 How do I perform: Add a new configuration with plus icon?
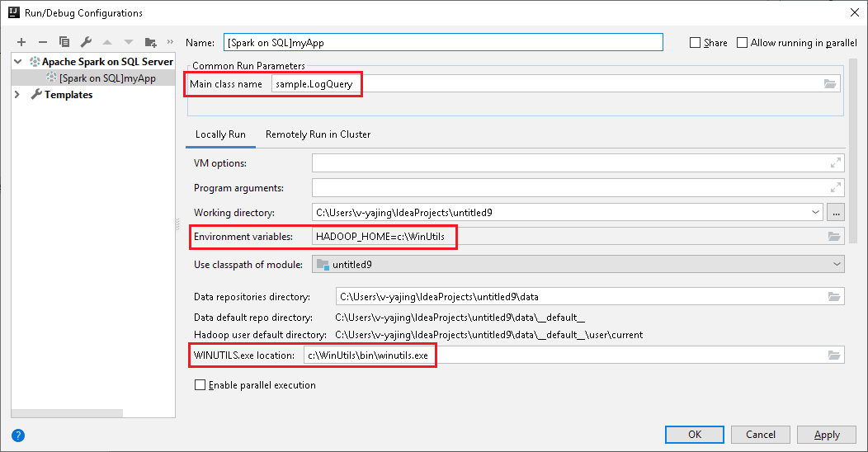[x=21, y=42]
